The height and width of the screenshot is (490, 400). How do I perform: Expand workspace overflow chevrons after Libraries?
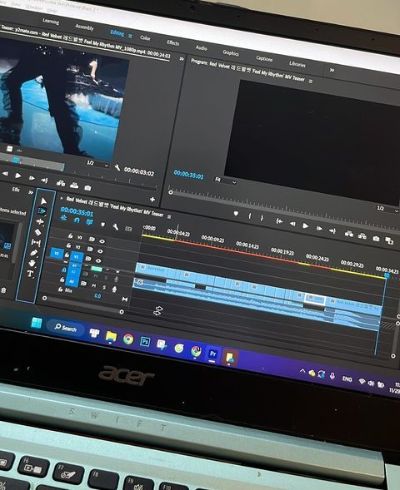pos(332,70)
